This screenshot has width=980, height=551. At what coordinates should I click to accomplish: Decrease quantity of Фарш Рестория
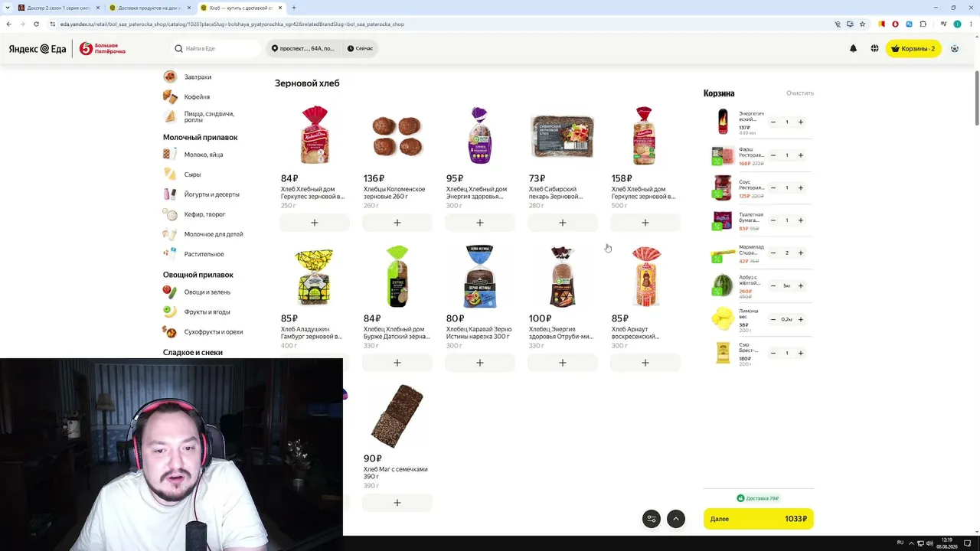[x=773, y=155]
